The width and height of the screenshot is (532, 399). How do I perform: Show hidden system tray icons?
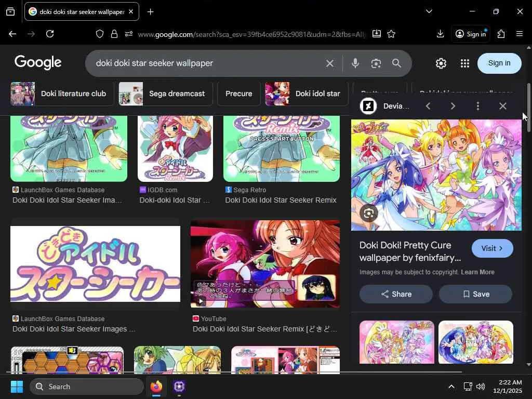tap(451, 387)
